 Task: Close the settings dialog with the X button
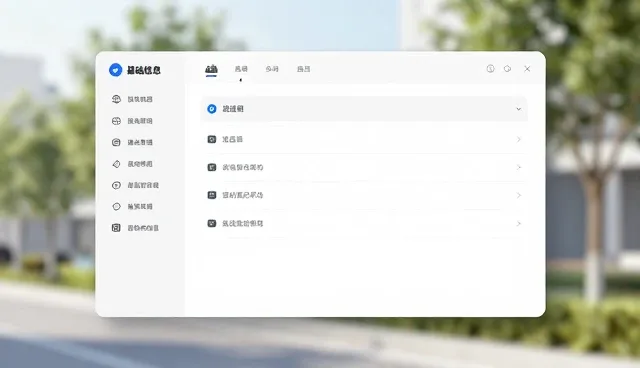tap(527, 69)
